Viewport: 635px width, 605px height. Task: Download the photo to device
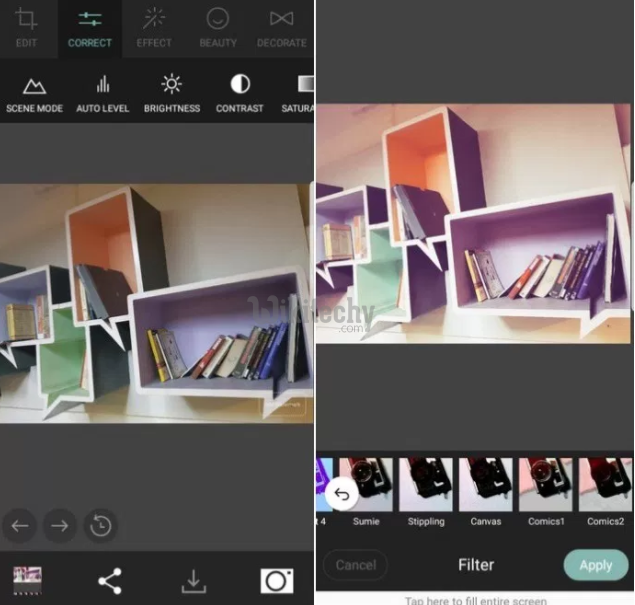coord(192,580)
